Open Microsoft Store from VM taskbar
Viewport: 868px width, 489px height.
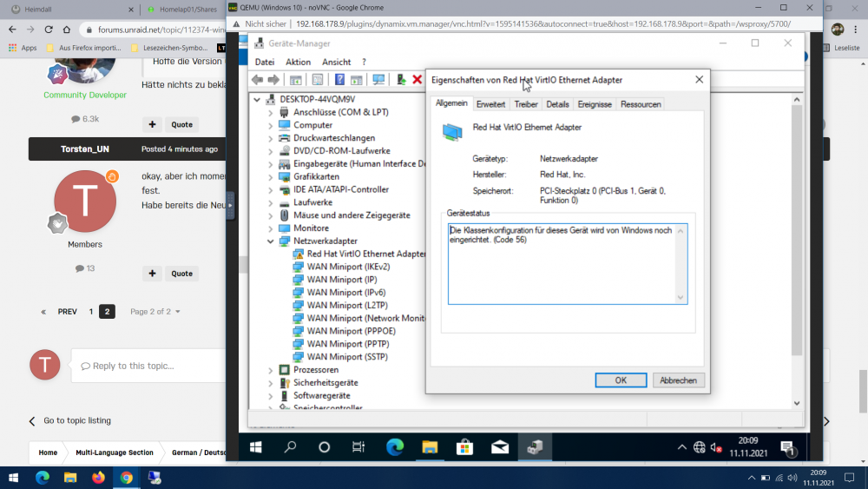point(464,447)
